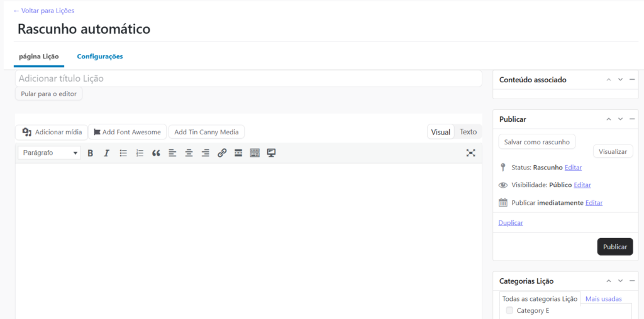644x319 pixels.
Task: Open the Mais usadas categories tab
Action: pyautogui.click(x=603, y=299)
